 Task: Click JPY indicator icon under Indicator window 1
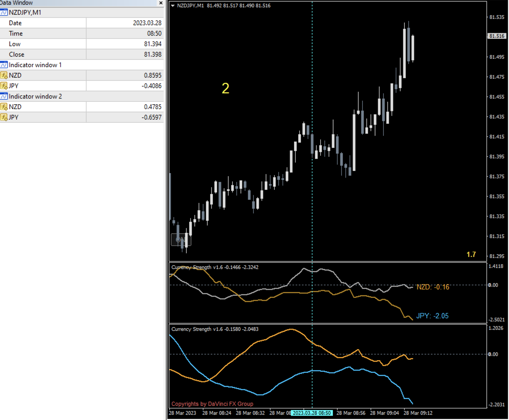click(x=4, y=86)
